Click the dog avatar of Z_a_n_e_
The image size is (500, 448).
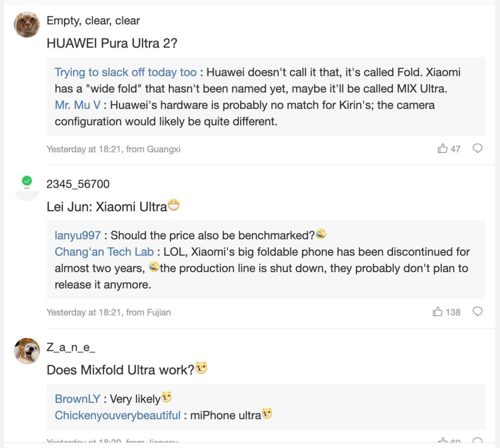[x=27, y=351]
